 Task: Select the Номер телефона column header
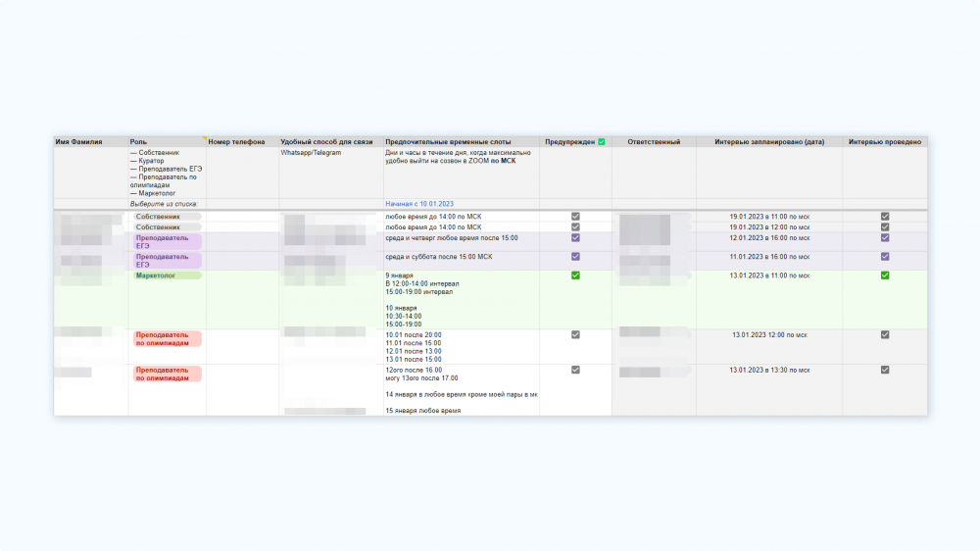pos(242,142)
